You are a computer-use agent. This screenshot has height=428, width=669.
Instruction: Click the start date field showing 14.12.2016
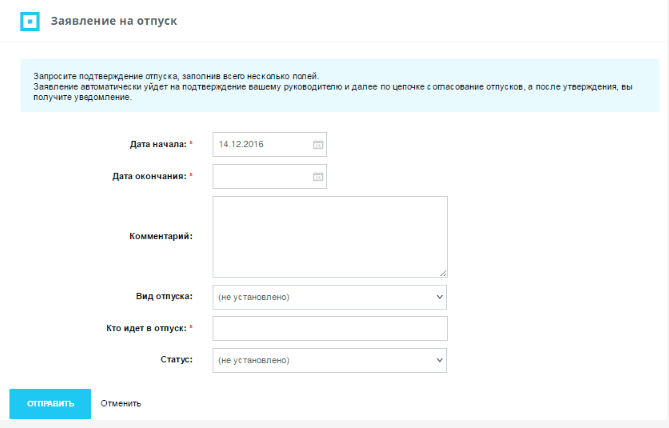click(x=262, y=145)
